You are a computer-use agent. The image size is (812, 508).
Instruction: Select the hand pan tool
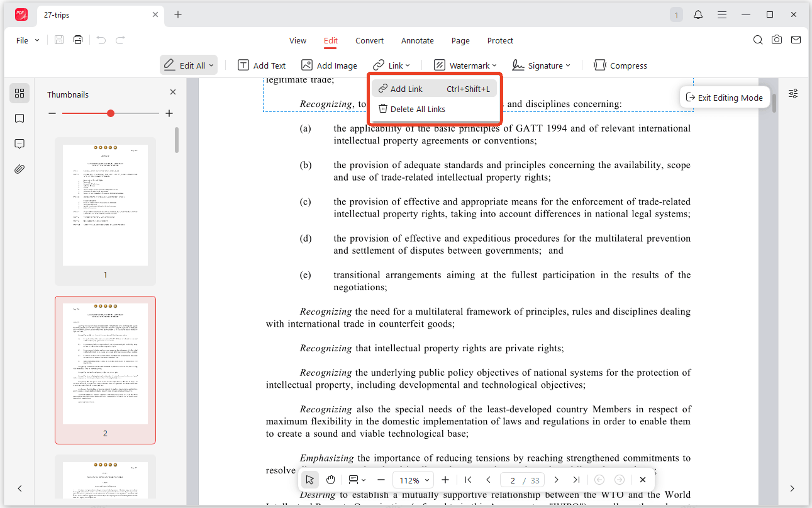click(x=330, y=480)
